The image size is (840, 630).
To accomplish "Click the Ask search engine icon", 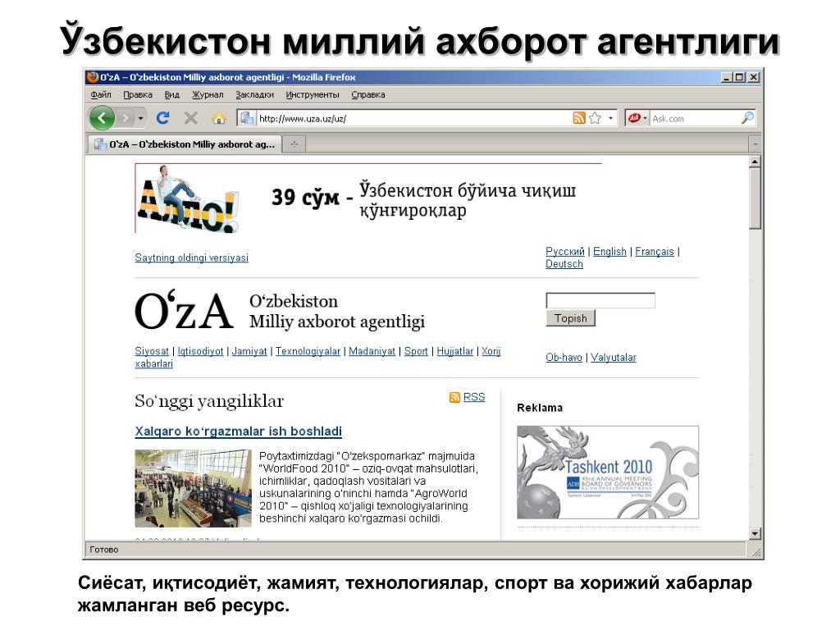I will coord(634,118).
